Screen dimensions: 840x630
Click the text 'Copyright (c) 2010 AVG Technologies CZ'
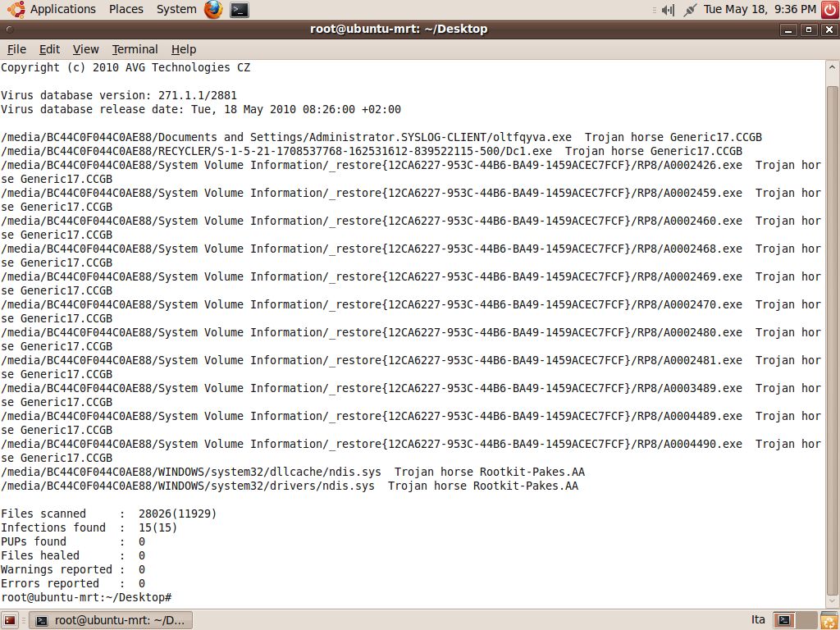click(x=126, y=67)
